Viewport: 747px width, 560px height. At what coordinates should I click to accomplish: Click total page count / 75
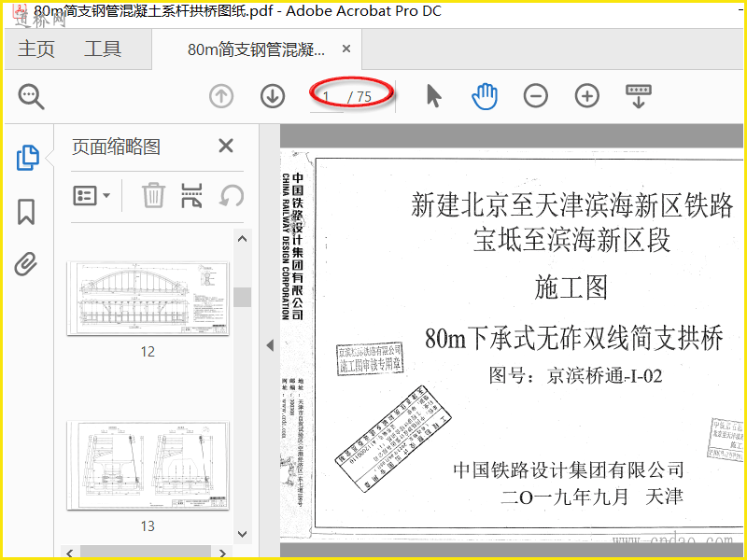tap(359, 97)
